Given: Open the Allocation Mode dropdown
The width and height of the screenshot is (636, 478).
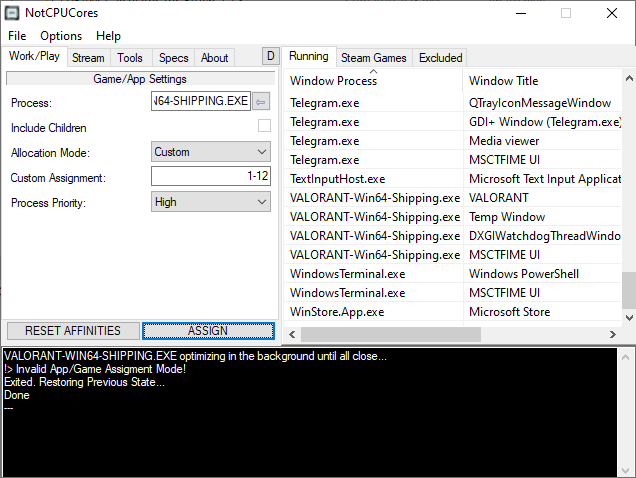Looking at the screenshot, I should click(x=211, y=152).
